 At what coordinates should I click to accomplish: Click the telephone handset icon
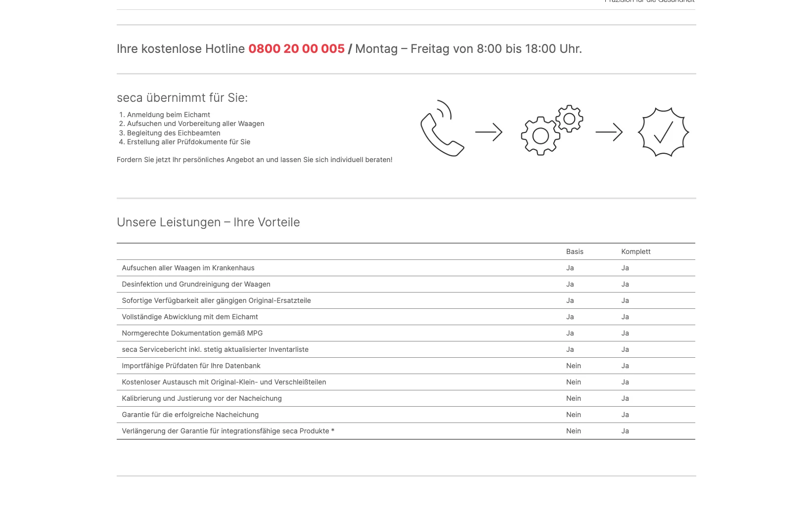[x=442, y=128]
